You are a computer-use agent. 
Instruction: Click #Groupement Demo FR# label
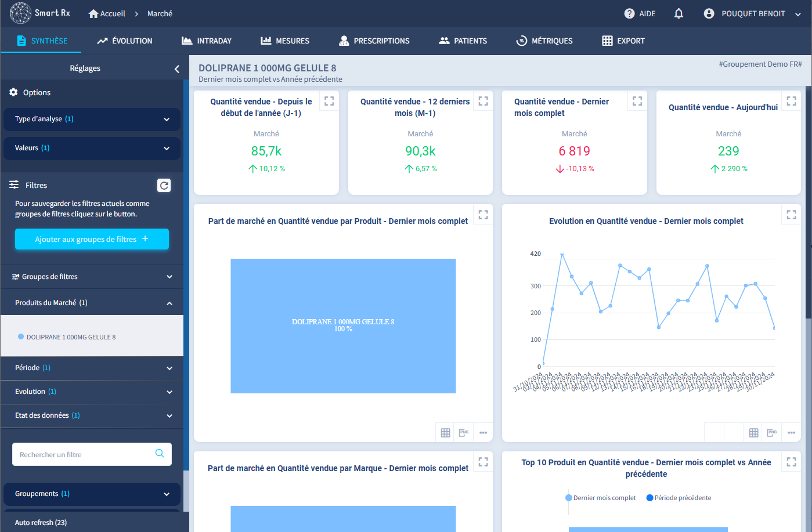760,64
